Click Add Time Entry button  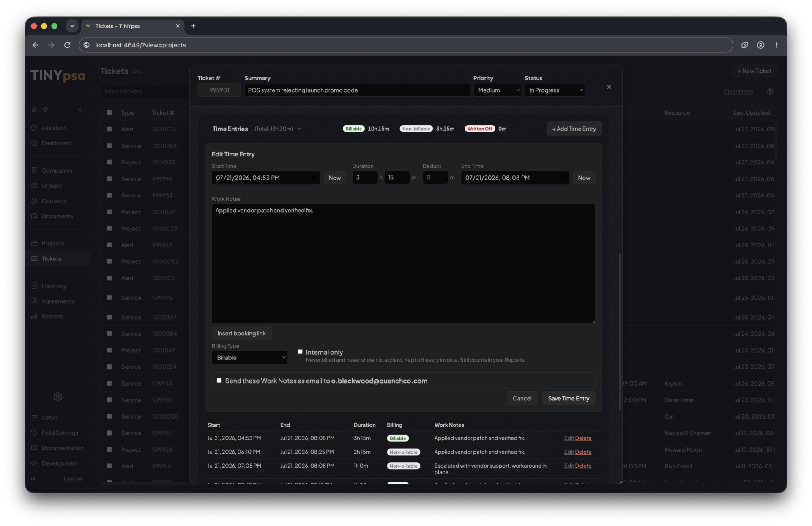574,129
